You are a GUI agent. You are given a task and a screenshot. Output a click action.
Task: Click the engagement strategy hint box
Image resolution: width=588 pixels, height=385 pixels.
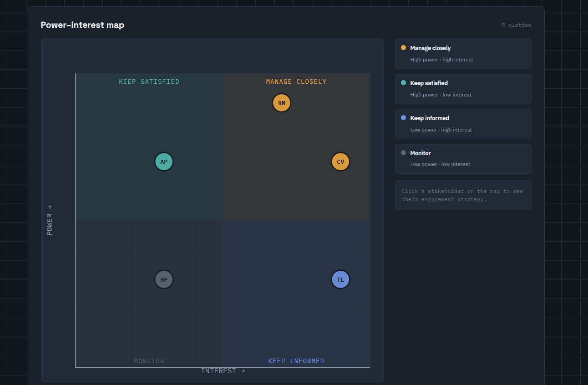coord(463,195)
